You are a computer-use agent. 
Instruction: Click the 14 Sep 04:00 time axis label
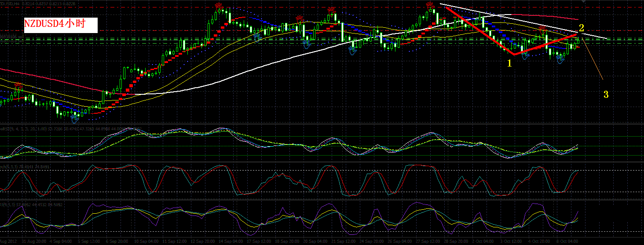click(231, 241)
